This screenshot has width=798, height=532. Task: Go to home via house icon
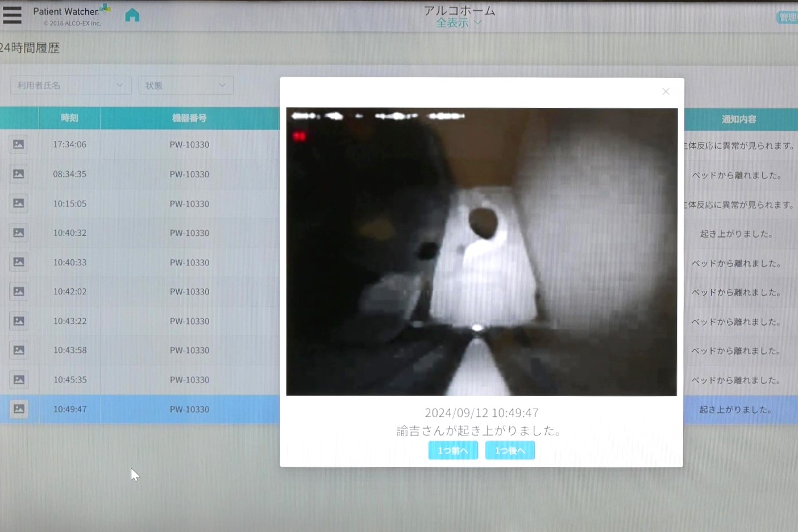132,15
